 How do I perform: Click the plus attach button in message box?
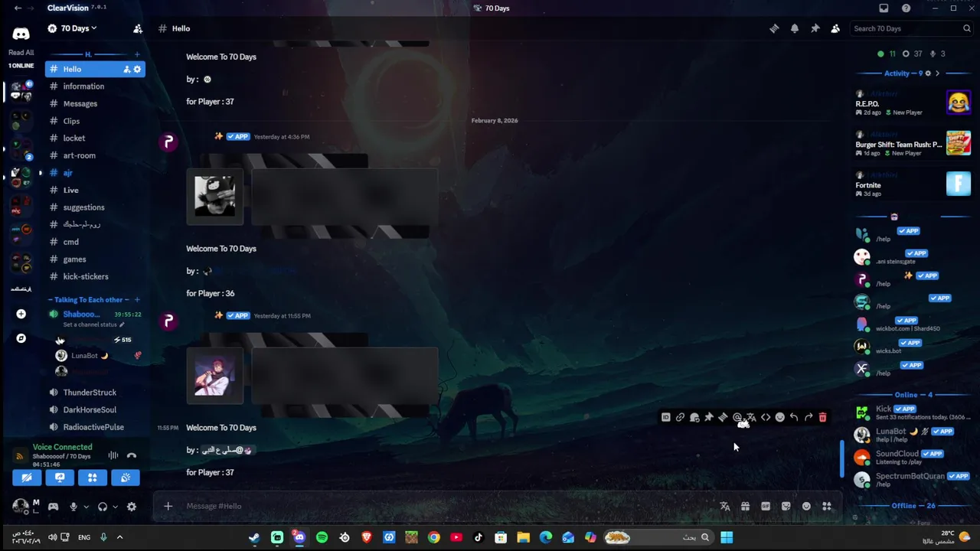click(168, 506)
